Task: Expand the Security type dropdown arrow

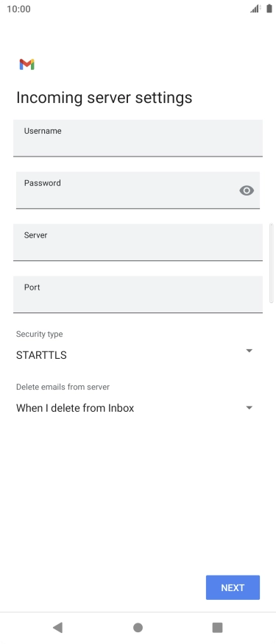Action: pos(249,351)
